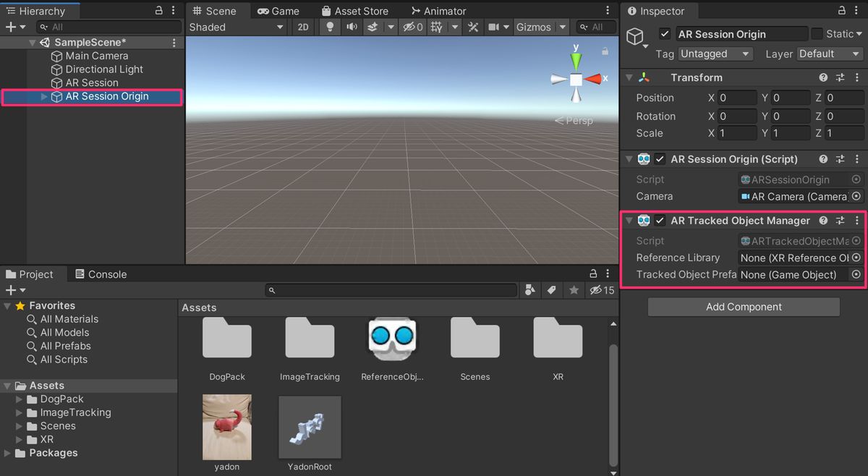Viewport: 868px width, 476px height.
Task: Click search by type icon in Project
Action: pyautogui.click(x=530, y=290)
